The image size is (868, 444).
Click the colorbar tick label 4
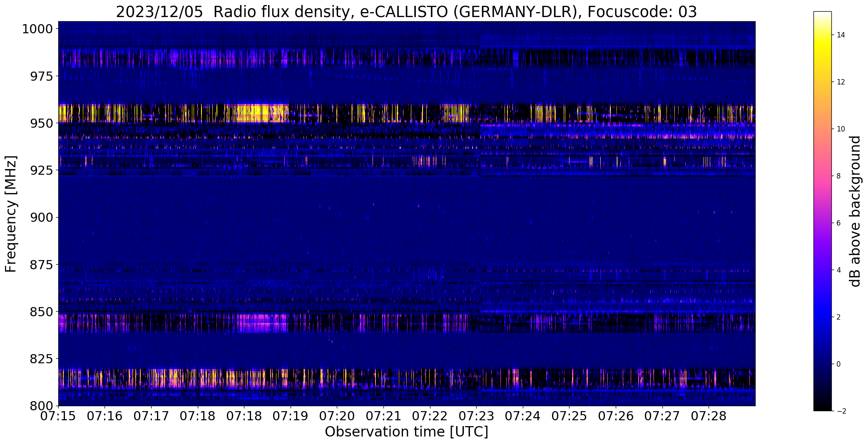pos(838,270)
